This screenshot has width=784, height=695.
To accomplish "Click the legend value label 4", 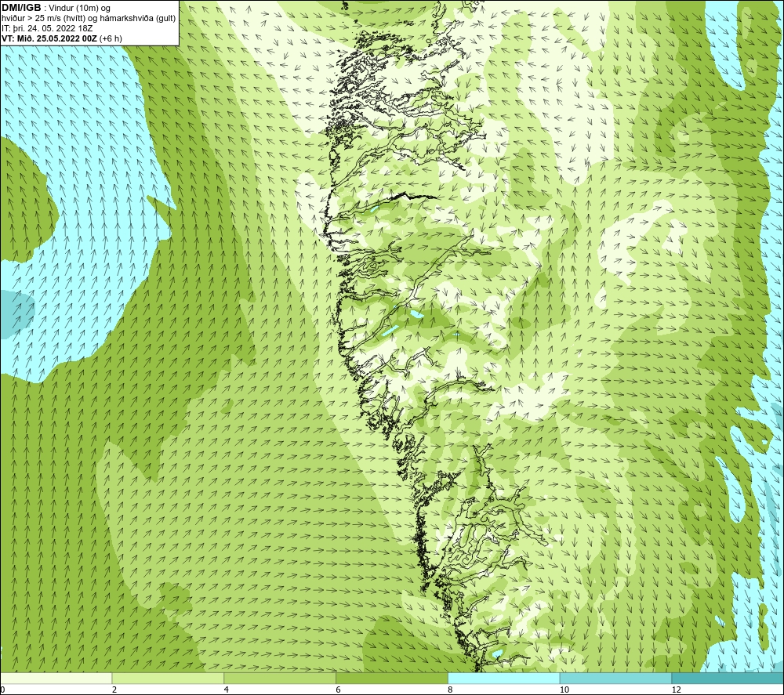I will point(227,690).
